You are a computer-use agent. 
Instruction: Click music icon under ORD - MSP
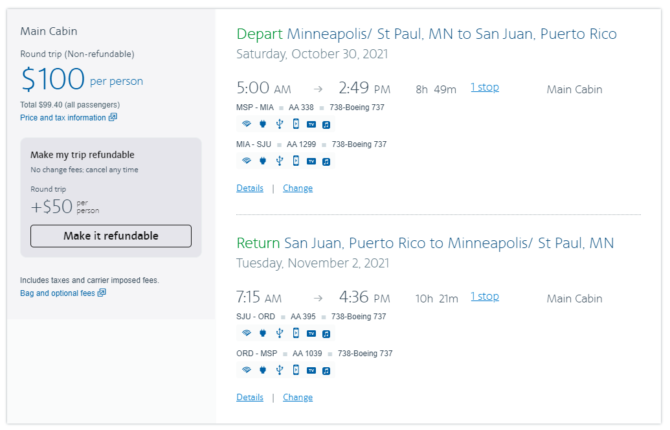(x=326, y=371)
